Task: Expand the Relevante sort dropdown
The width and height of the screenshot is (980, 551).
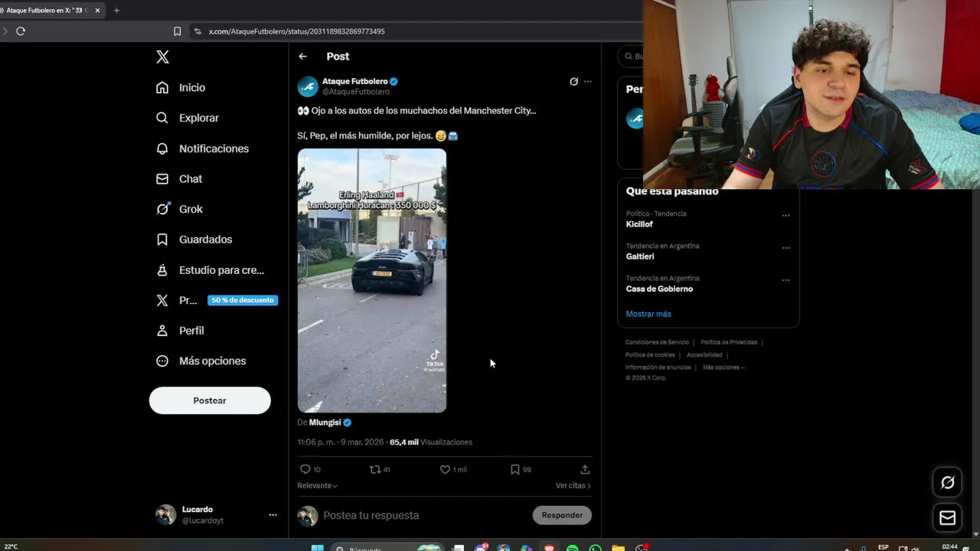Action: click(x=317, y=485)
